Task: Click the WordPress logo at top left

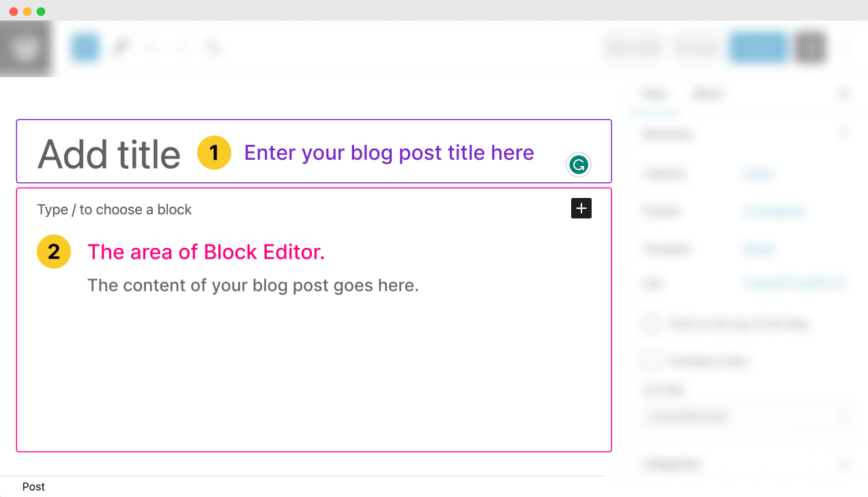Action: coord(26,48)
